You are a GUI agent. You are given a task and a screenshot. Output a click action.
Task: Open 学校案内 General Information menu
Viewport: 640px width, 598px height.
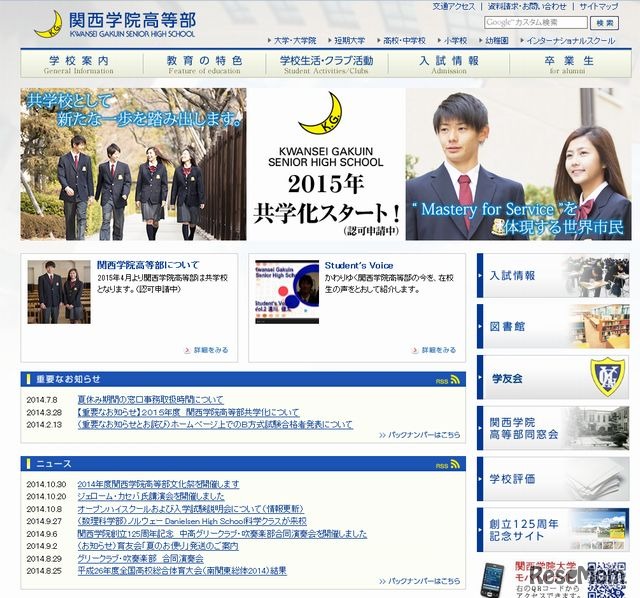click(x=82, y=64)
